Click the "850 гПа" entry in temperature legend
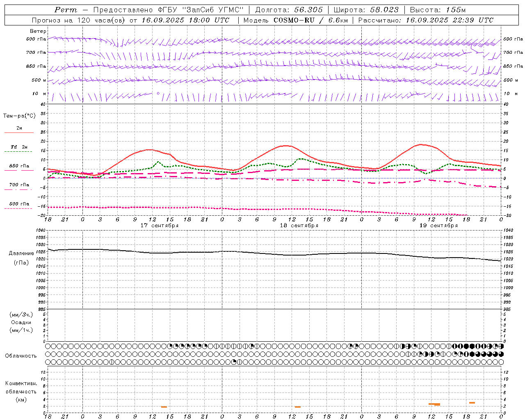This screenshot has height=420, width=525. 19,166
